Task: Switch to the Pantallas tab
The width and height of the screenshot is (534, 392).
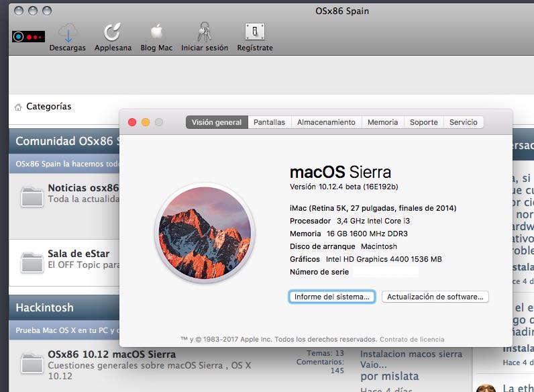Action: click(x=270, y=122)
